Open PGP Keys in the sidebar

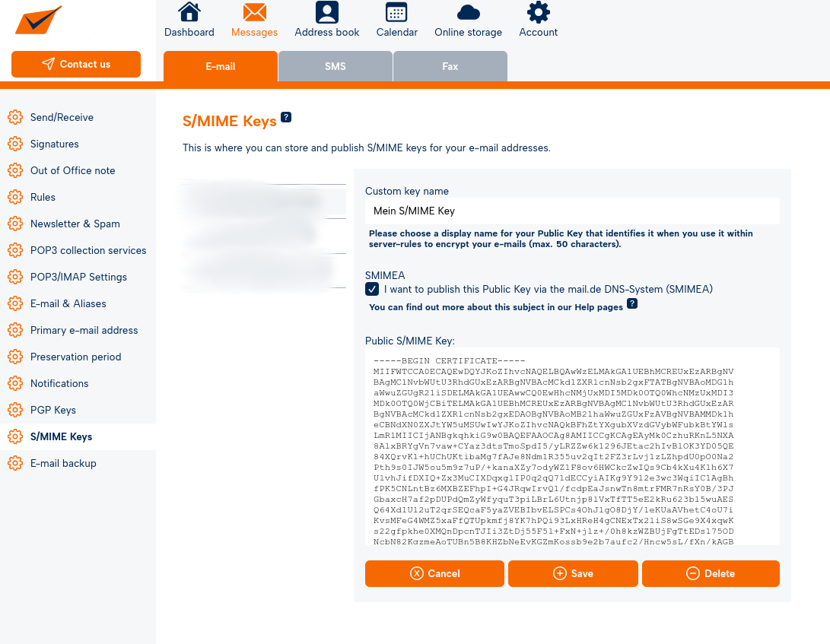tap(53, 410)
